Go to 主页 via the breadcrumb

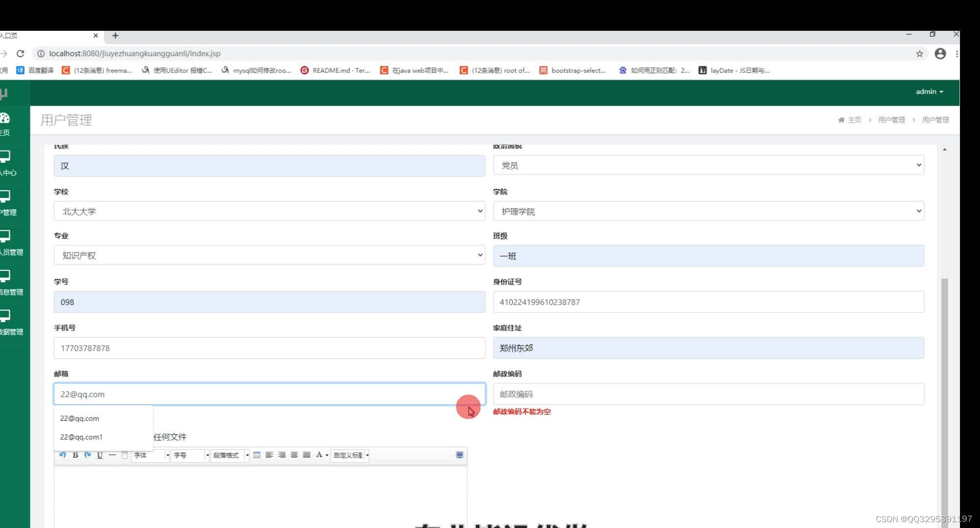[850, 120]
